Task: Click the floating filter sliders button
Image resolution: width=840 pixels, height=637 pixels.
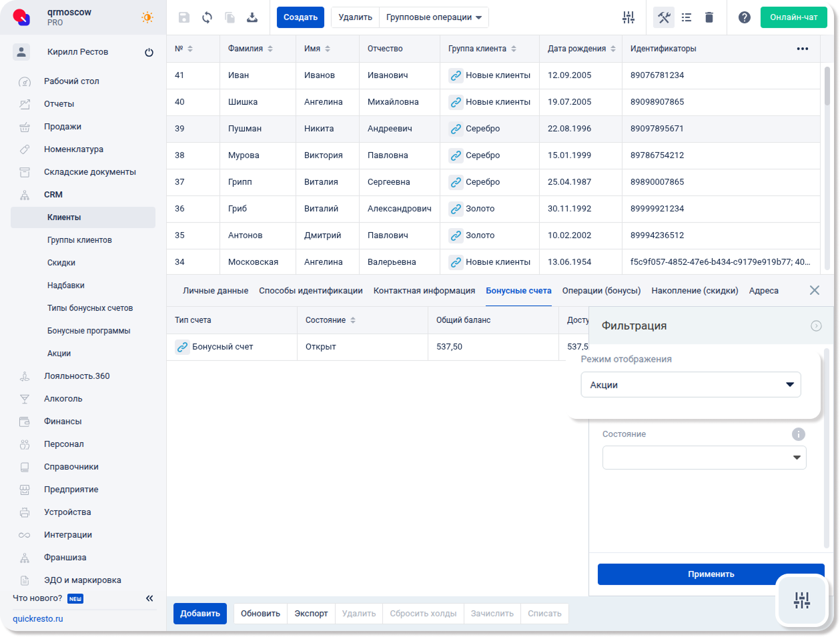Action: [x=801, y=600]
